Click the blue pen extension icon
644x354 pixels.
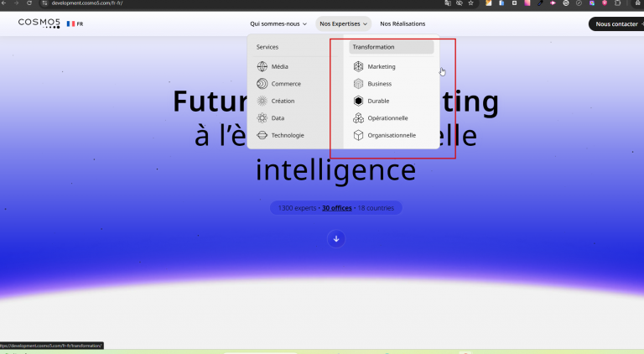(x=540, y=3)
